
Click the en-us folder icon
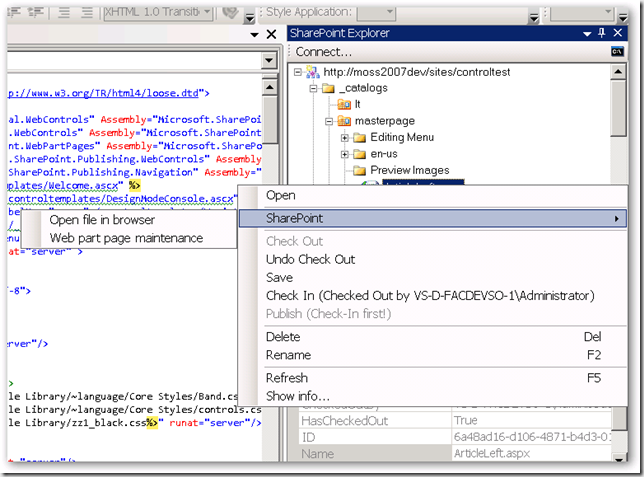(359, 154)
